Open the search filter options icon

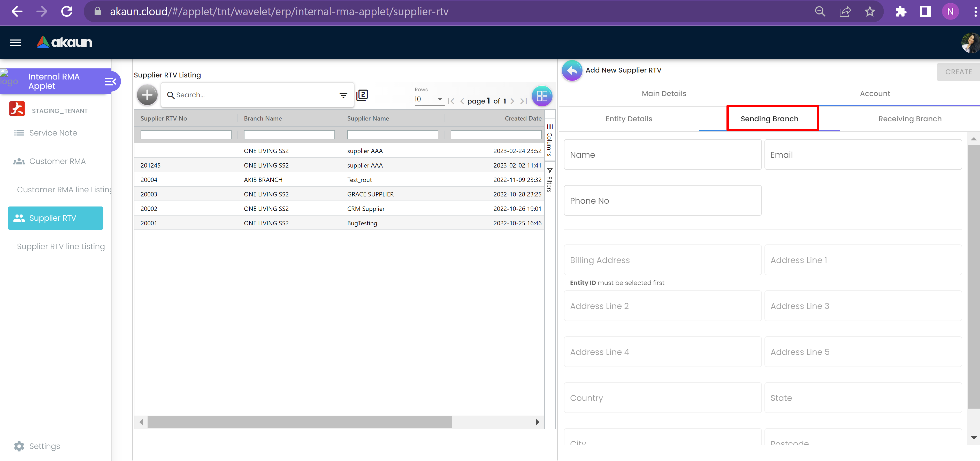343,96
